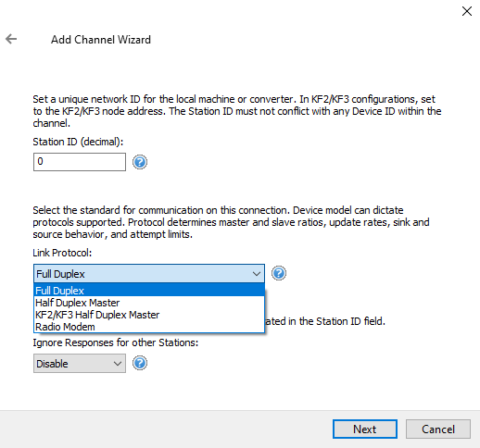Click the Station ID (decimal) label
Image resolution: width=480 pixels, height=448 pixels.
(78, 142)
